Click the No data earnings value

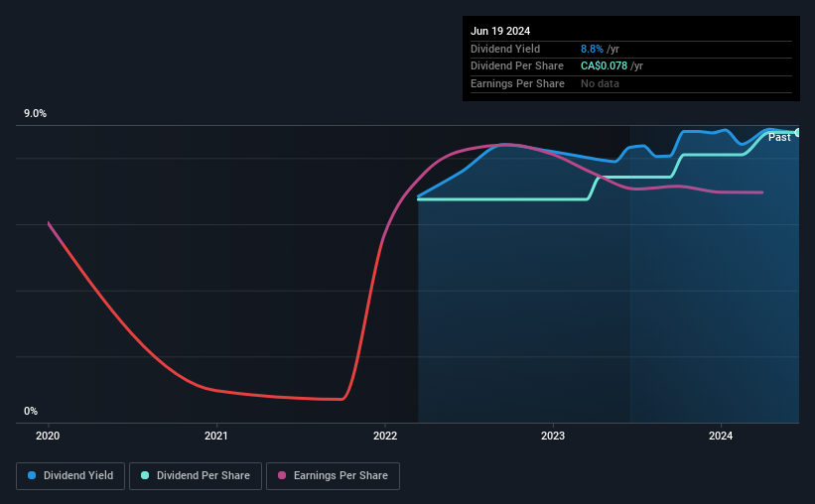click(x=600, y=83)
